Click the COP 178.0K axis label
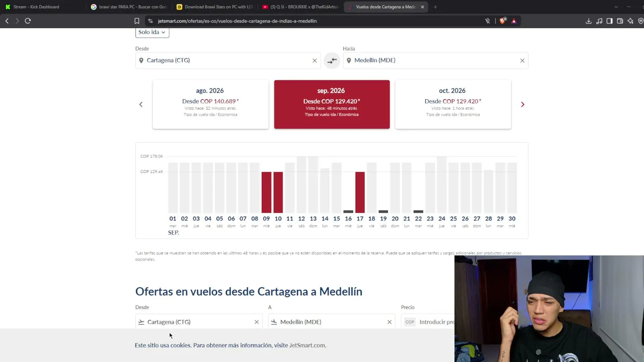The image size is (644, 362). pyautogui.click(x=152, y=156)
